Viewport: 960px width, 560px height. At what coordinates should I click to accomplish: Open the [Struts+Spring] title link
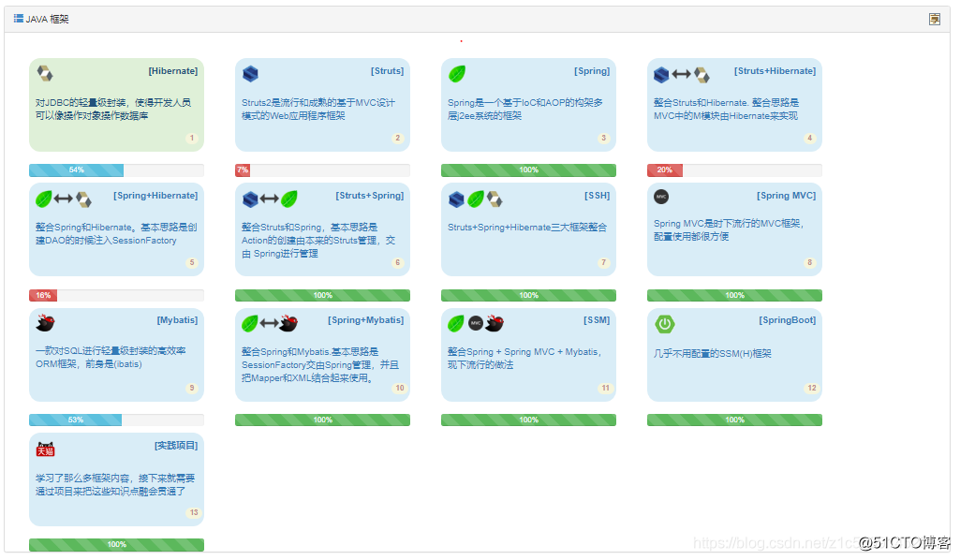tap(370, 195)
